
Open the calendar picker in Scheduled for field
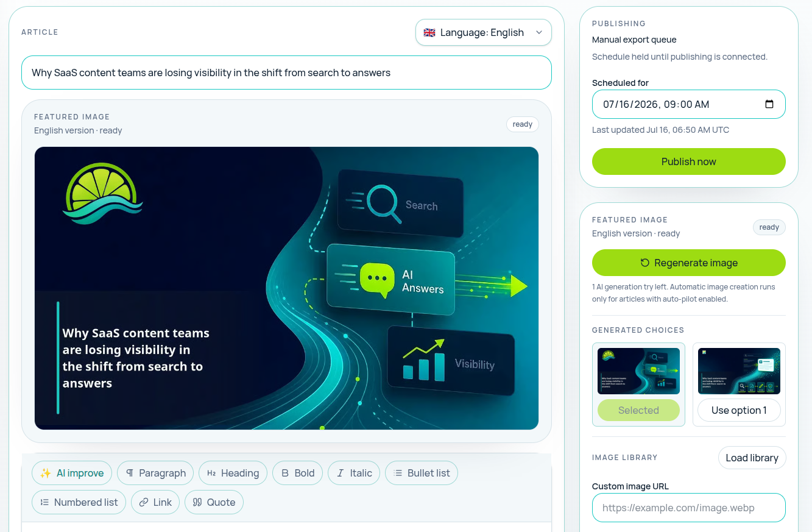pos(769,104)
